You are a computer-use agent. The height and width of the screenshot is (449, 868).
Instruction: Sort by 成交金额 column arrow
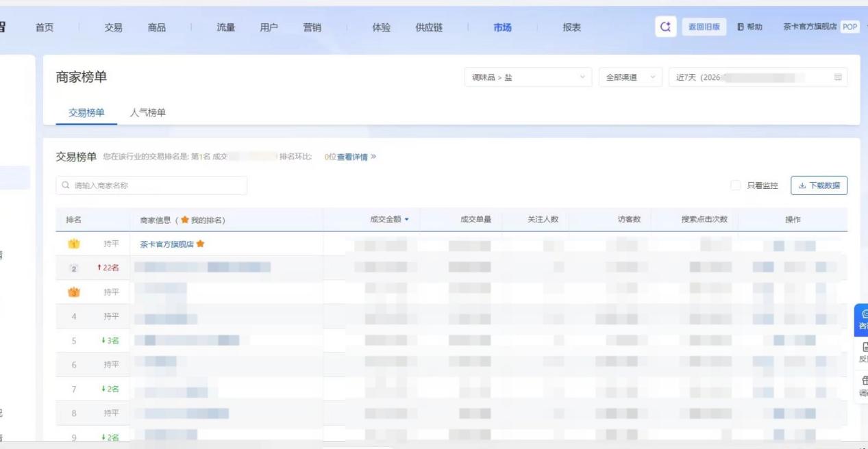point(407,220)
